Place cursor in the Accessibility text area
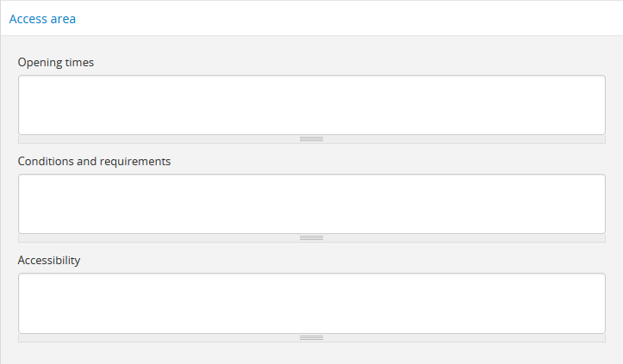The height and width of the screenshot is (364, 623). (311, 303)
